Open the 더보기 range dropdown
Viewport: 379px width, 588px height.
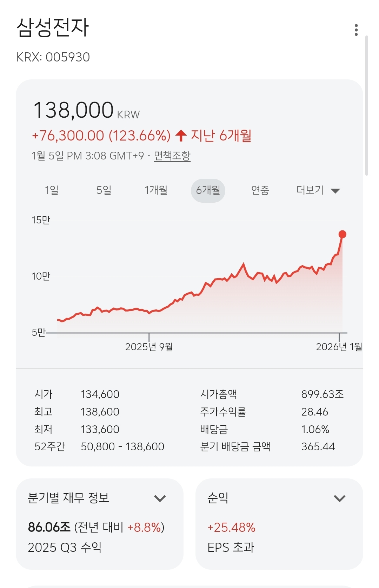point(318,190)
